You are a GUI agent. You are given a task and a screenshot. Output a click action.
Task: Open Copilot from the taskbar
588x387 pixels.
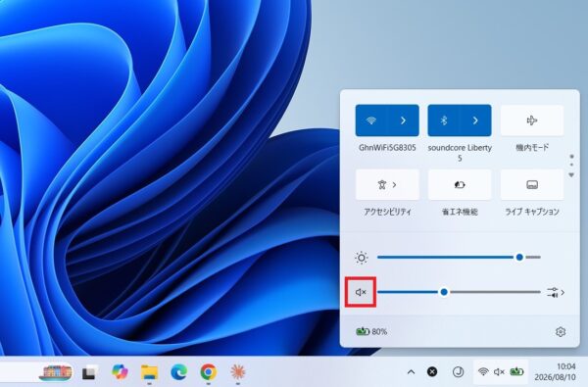(120, 372)
